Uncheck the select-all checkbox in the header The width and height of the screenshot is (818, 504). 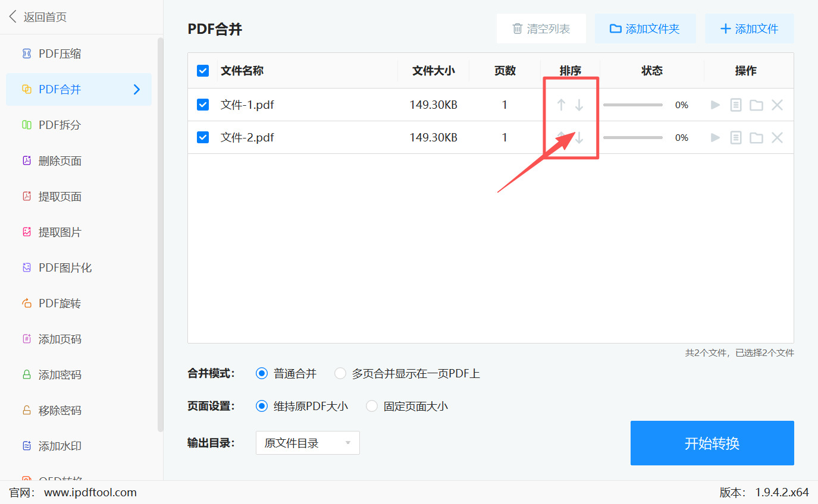(x=203, y=70)
